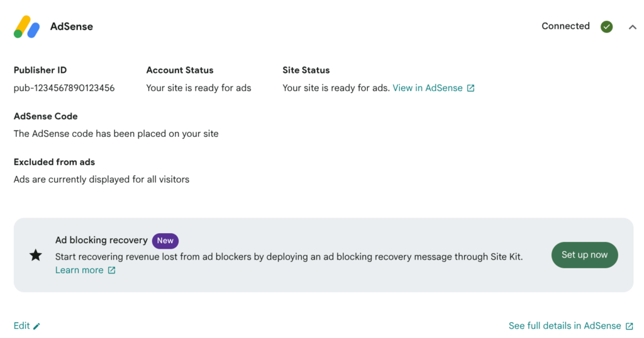Open the View in AdSense link
Image resolution: width=644 pixels, height=338 pixels.
tap(428, 88)
